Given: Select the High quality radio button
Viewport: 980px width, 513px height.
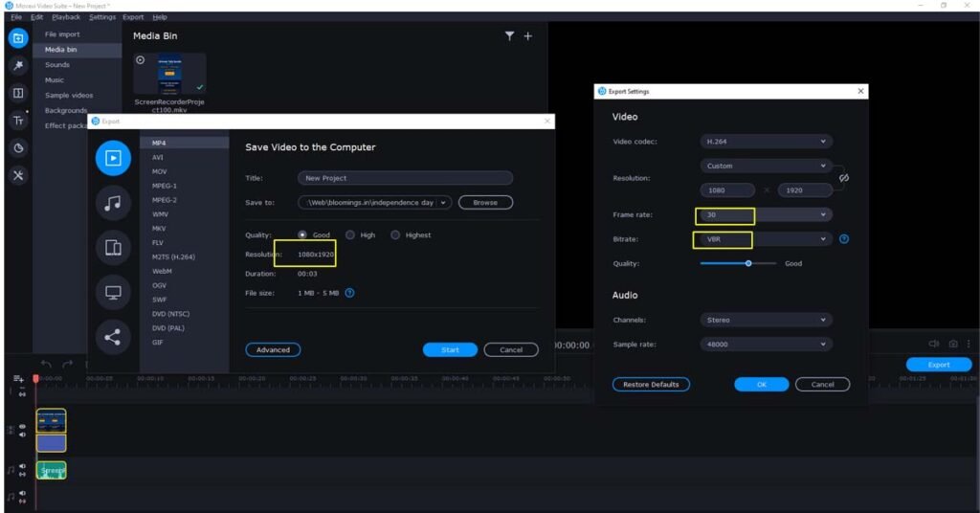Looking at the screenshot, I should [350, 234].
